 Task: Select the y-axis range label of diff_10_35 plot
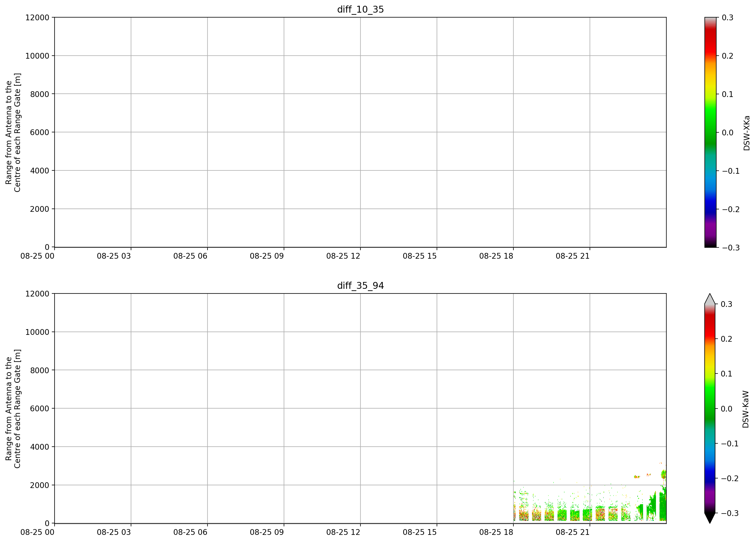coord(13,132)
